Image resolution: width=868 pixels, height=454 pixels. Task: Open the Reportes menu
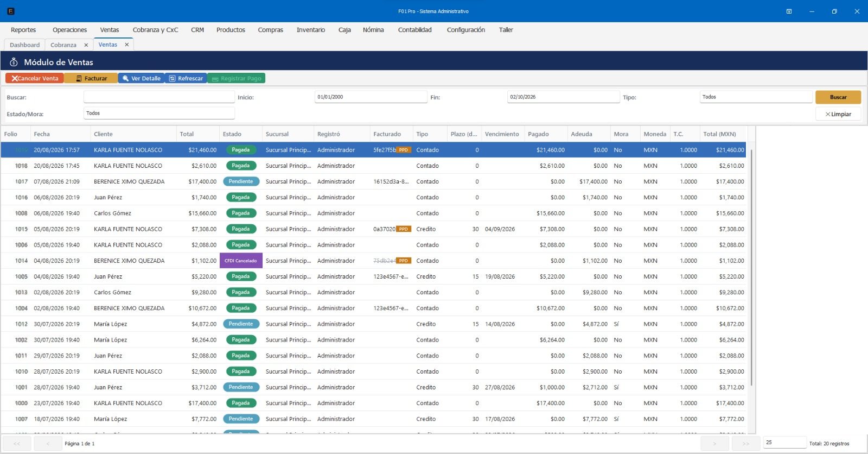pyautogui.click(x=23, y=30)
